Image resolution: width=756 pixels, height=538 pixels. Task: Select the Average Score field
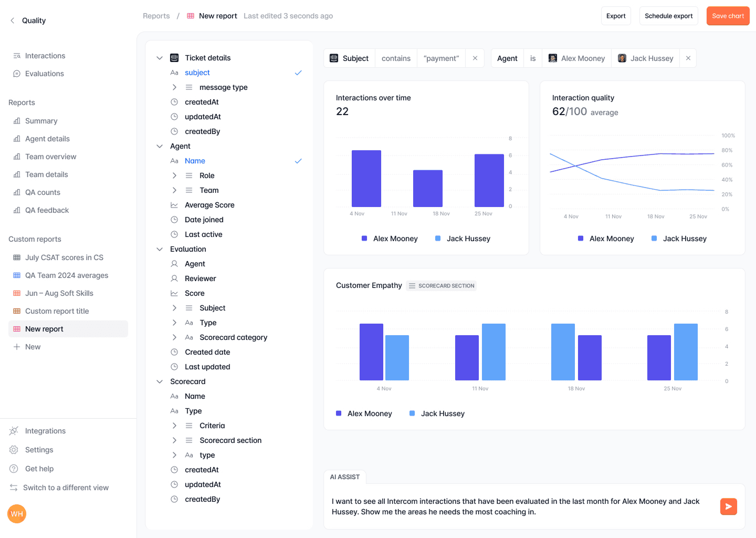(209, 205)
